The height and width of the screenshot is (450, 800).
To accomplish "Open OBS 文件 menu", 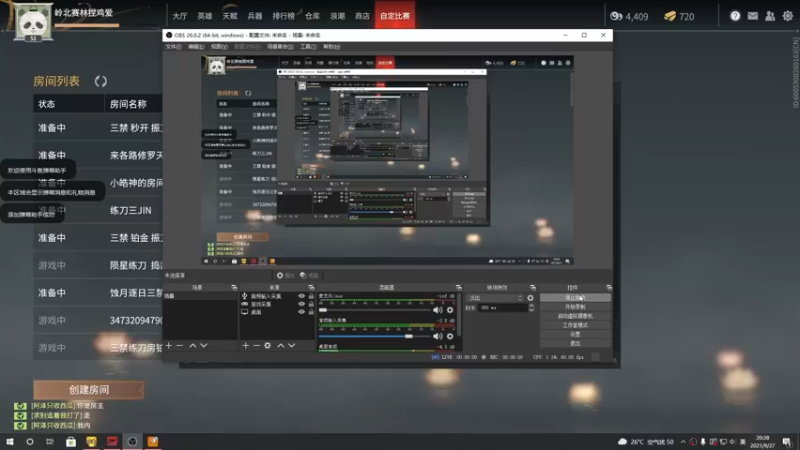I will (x=173, y=46).
